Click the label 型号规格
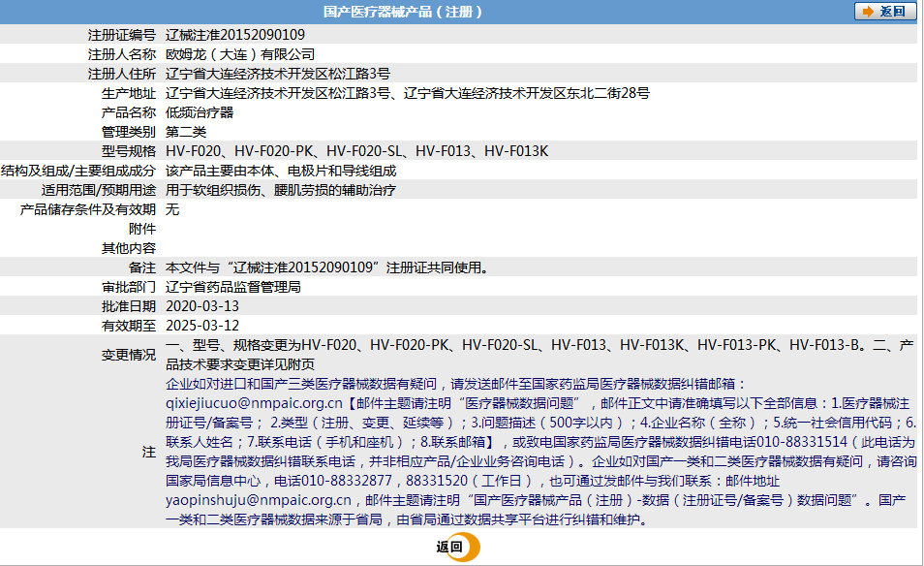Viewport: 924px width, 566px height. [x=129, y=151]
